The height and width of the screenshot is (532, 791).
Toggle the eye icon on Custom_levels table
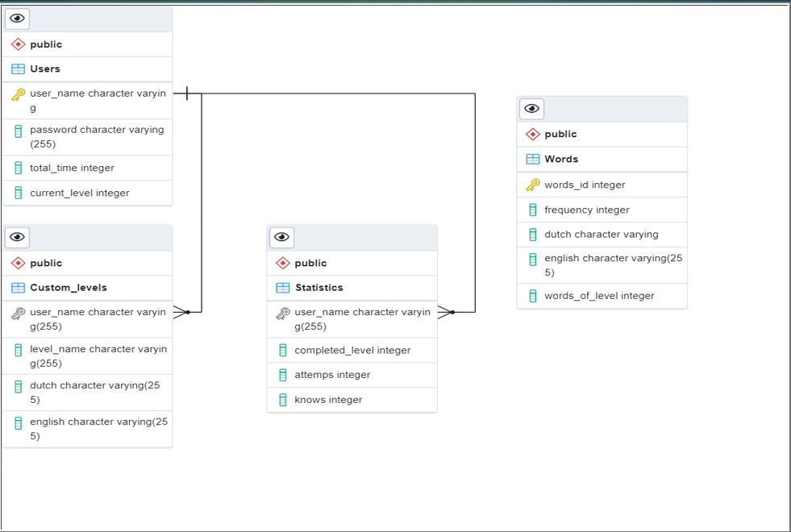[x=17, y=237]
